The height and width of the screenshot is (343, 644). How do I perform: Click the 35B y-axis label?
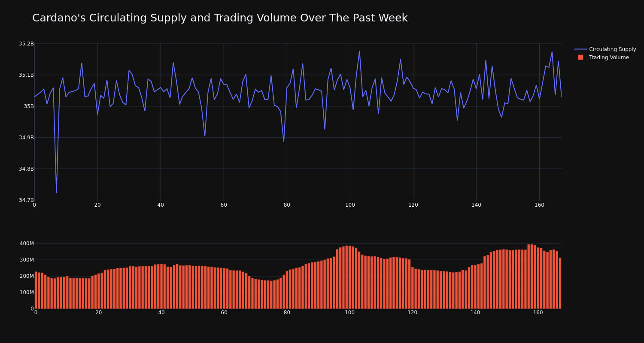[x=28, y=106]
